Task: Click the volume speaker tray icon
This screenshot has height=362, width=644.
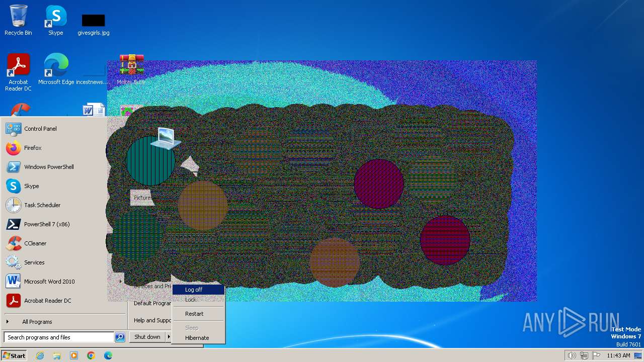Action: pyautogui.click(x=572, y=355)
